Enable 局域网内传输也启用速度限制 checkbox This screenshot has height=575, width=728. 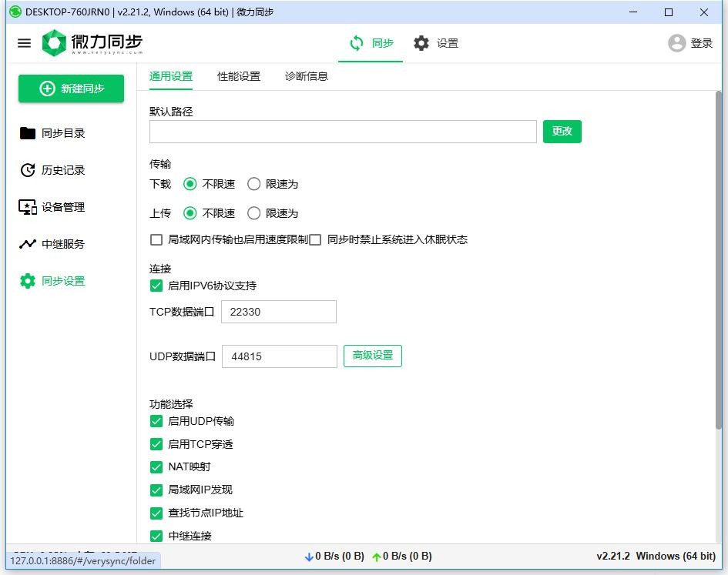[156, 239]
